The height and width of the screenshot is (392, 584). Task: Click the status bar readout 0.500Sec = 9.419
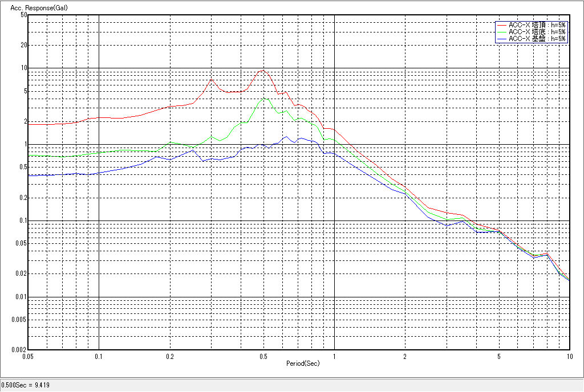pos(26,385)
